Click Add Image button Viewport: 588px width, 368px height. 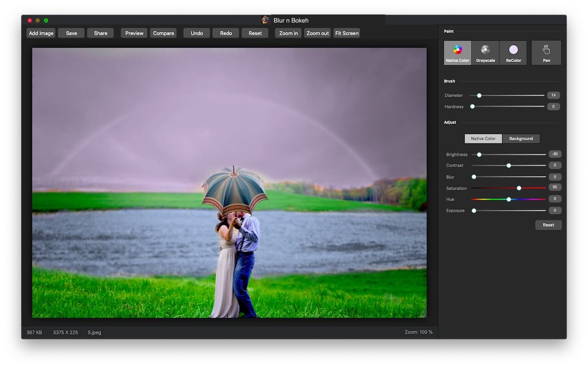pyautogui.click(x=41, y=33)
